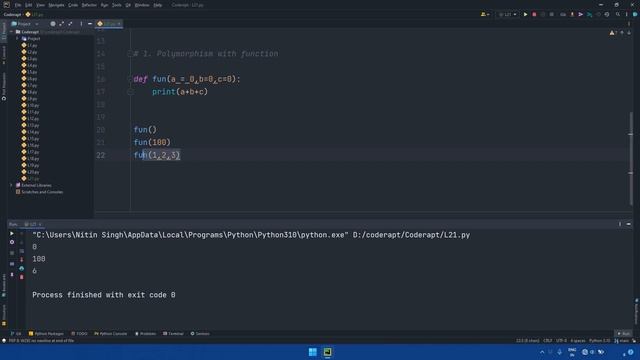Toggle line 17 code folding marker
Screen dimensions: 640x360
point(130,92)
